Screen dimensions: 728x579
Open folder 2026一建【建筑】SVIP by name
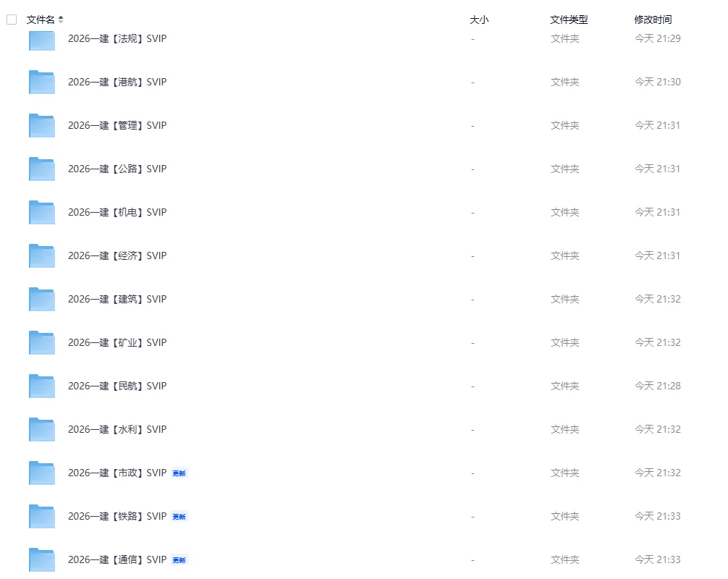pyautogui.click(x=117, y=299)
